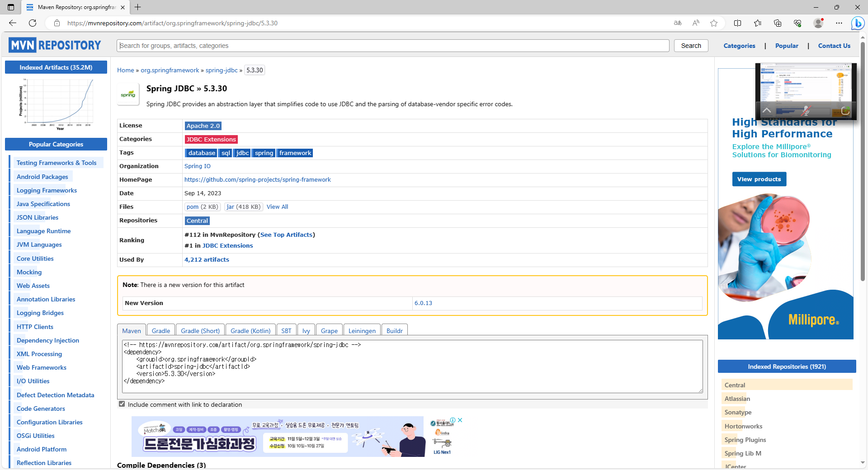Image resolution: width=868 pixels, height=470 pixels.
Task: Click the database tag
Action: tap(202, 153)
